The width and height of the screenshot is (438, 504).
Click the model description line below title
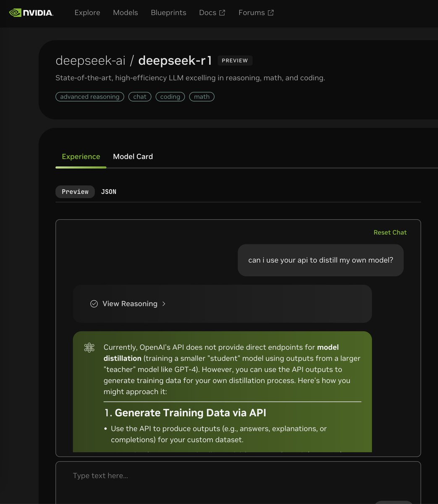(190, 78)
